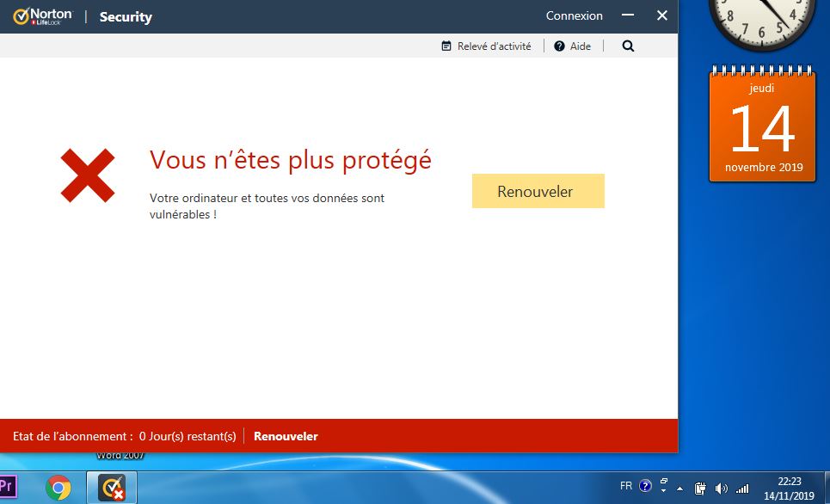
Task: Click the analog clock gadget
Action: [762, 24]
